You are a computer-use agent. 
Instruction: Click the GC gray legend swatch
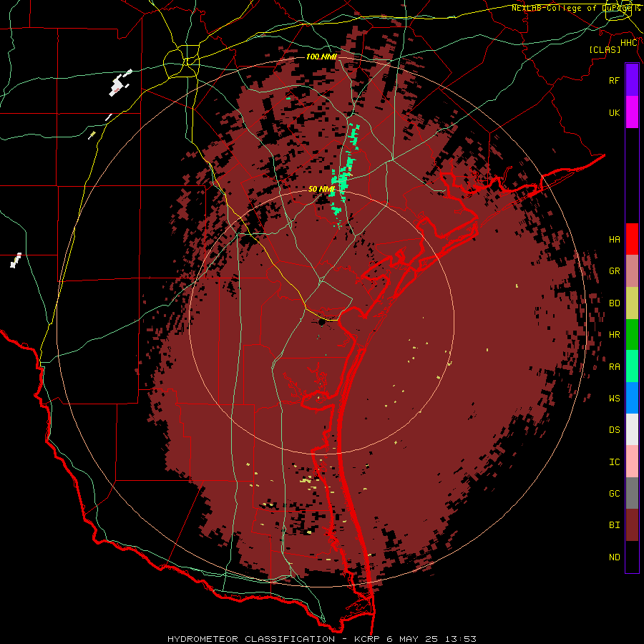[632, 493]
